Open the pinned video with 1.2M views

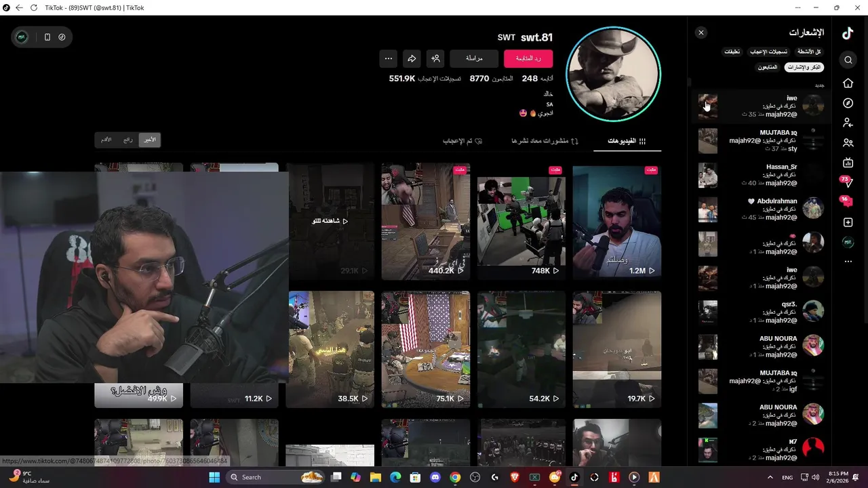click(x=616, y=221)
